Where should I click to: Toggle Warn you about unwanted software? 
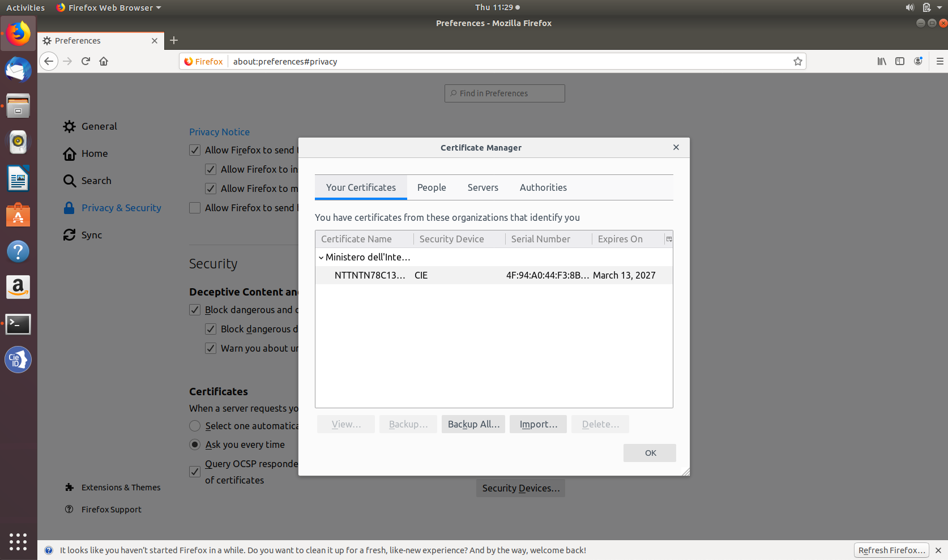(x=211, y=348)
